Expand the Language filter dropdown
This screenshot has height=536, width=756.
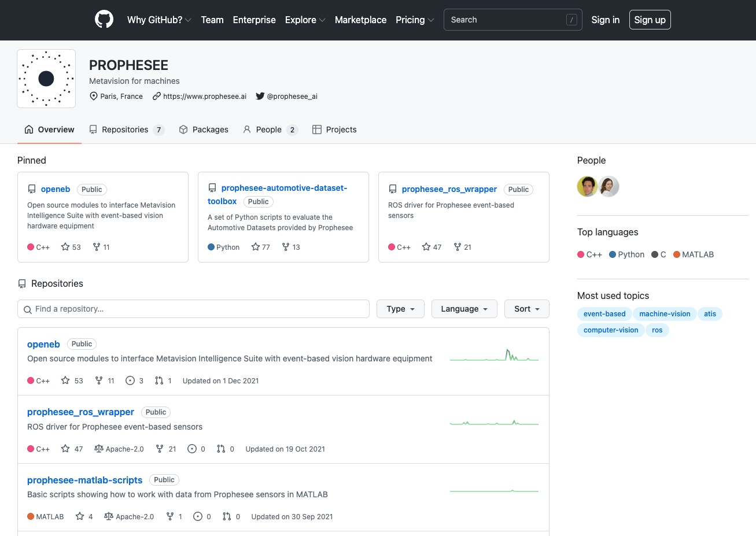click(x=464, y=309)
